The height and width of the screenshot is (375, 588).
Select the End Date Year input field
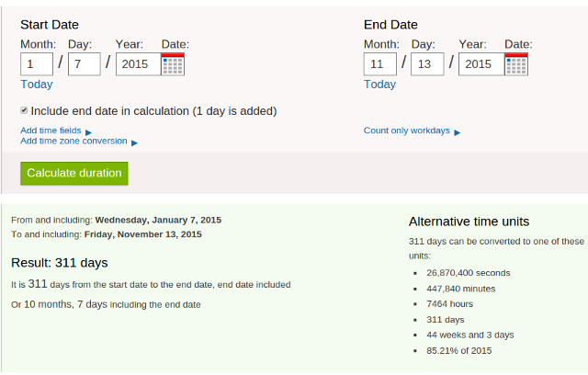click(480, 63)
